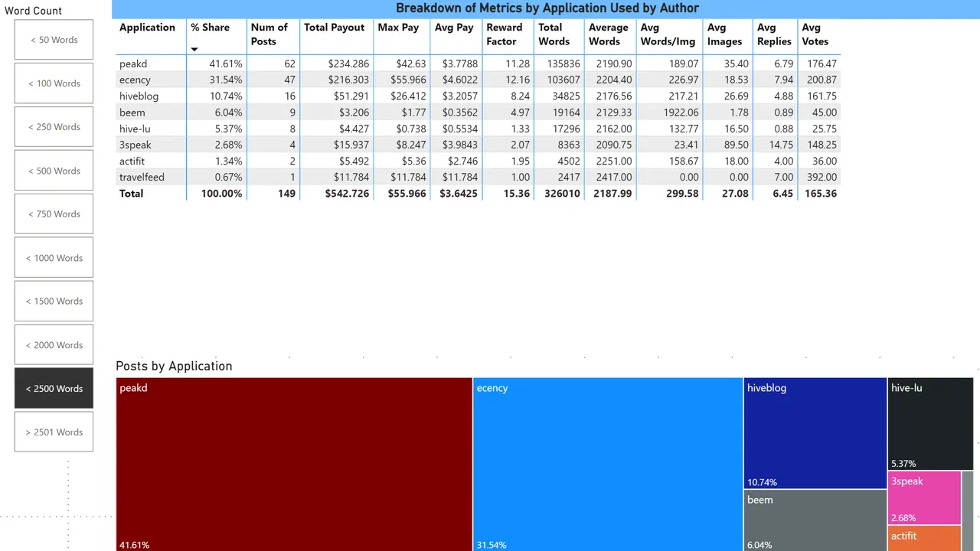980x551 pixels.
Task: Click the 3speak row name
Action: click(x=135, y=145)
